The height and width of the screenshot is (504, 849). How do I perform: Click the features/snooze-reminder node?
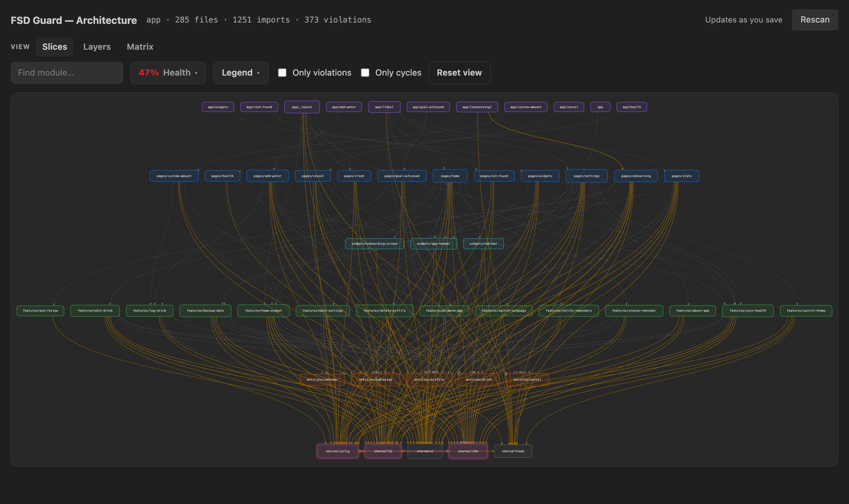tap(634, 311)
